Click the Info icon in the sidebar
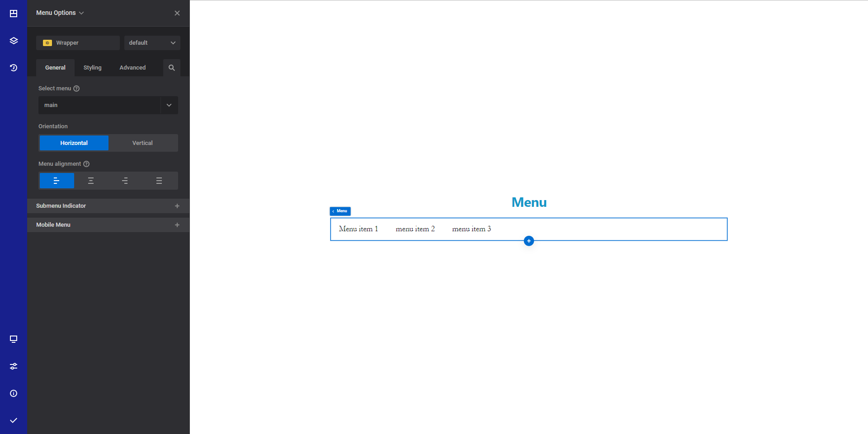868x434 pixels. pos(13,393)
